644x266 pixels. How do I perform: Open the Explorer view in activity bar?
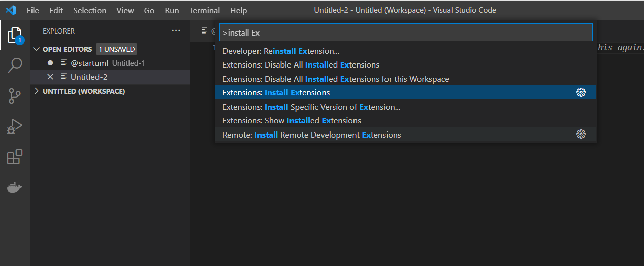[15, 36]
